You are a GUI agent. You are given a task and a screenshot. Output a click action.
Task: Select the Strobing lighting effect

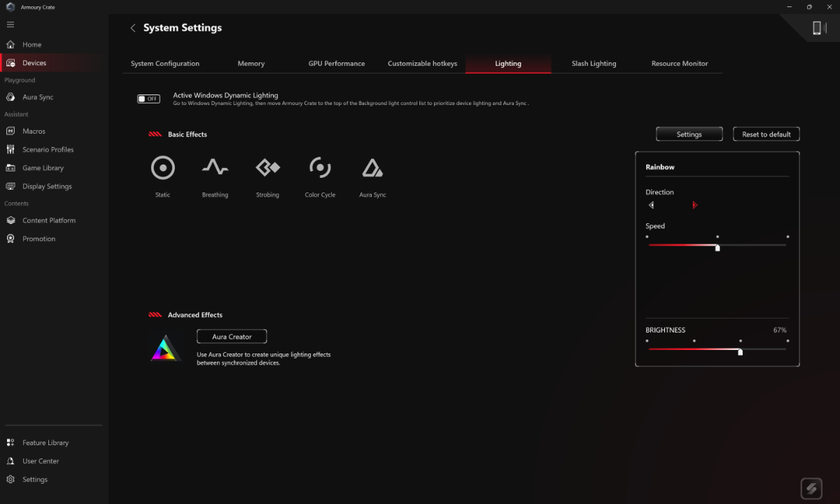[267, 168]
